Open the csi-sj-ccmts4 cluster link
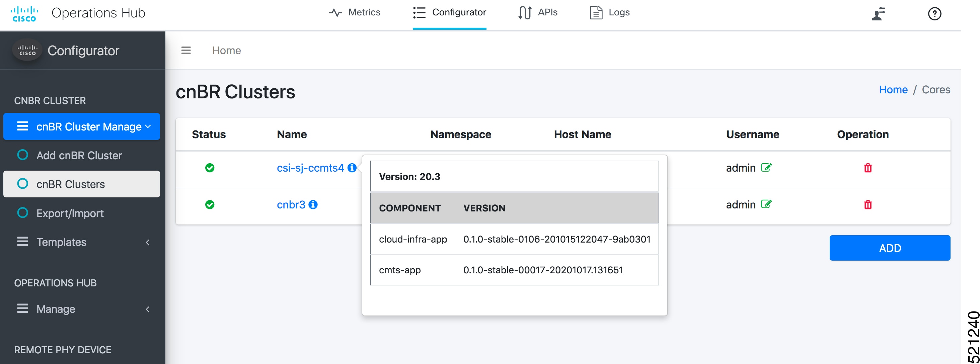Viewport: 980px width, 364px height. (310, 168)
